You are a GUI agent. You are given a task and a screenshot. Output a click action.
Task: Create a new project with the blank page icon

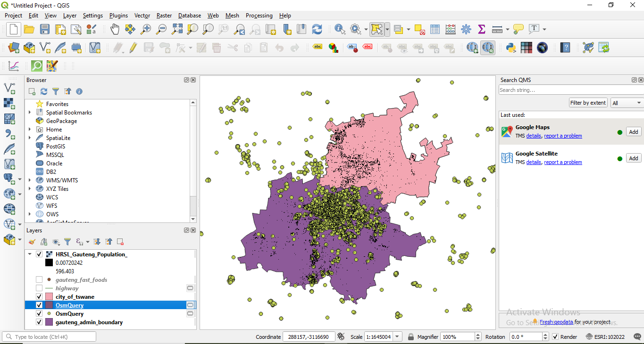(x=13, y=29)
